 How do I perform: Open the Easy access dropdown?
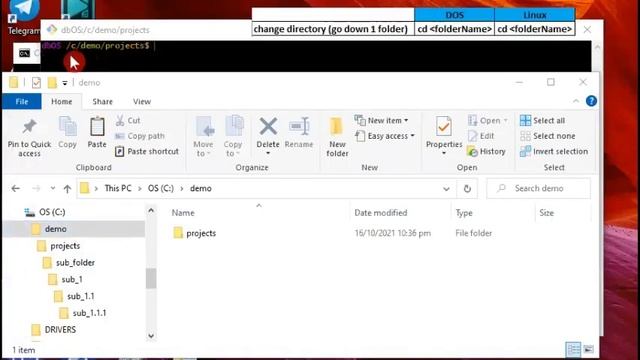(x=385, y=136)
